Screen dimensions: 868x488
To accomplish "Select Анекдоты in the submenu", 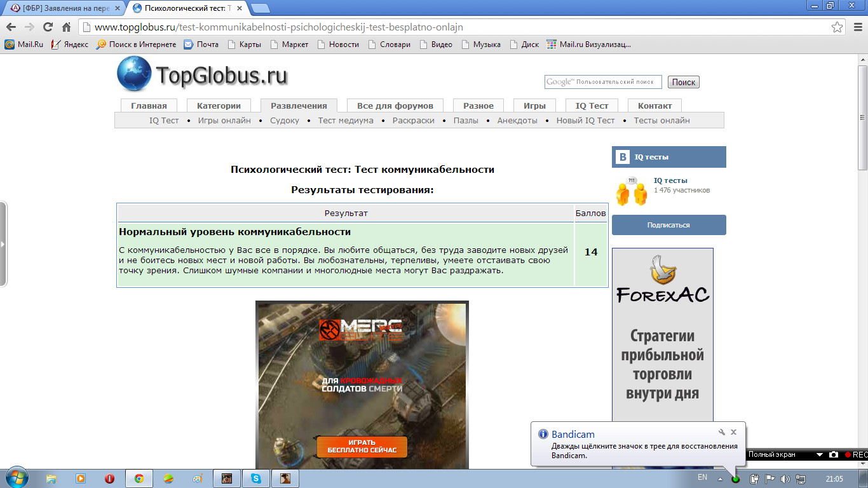I will coord(517,120).
